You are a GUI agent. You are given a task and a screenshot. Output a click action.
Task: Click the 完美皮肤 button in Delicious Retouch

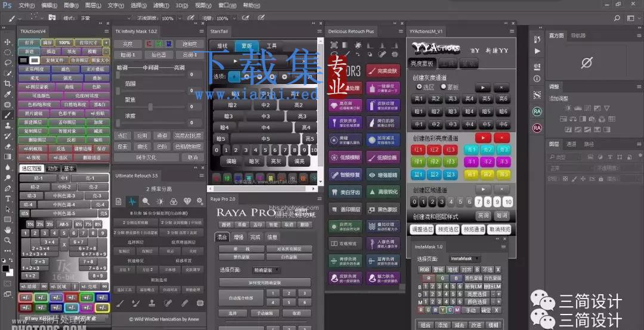coord(383,71)
